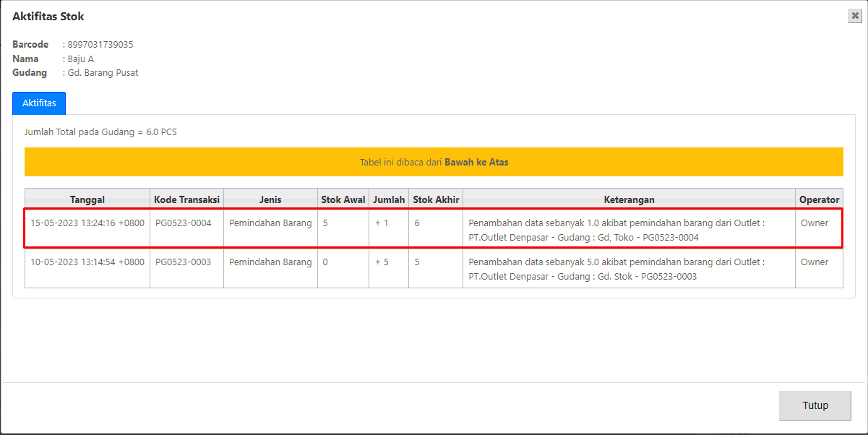Click Owner in the PG0523-0003 row

click(x=815, y=262)
